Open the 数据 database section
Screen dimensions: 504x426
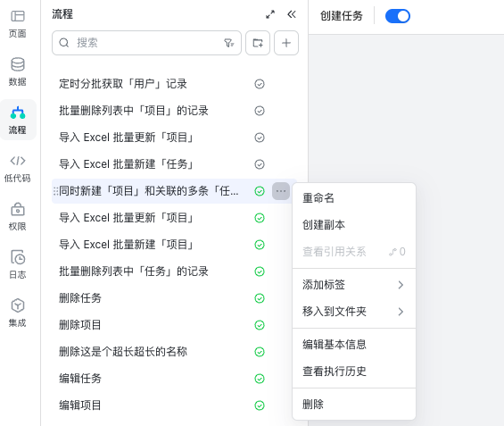pos(17,72)
